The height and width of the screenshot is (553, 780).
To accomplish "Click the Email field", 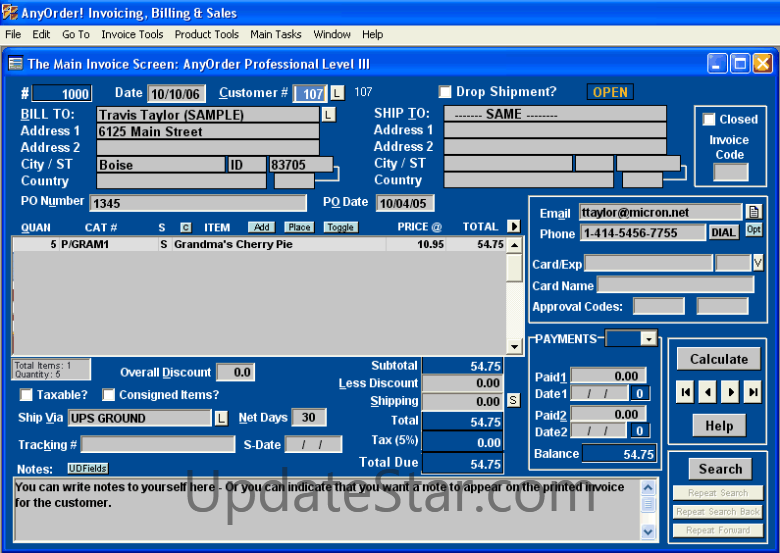I will tap(661, 212).
